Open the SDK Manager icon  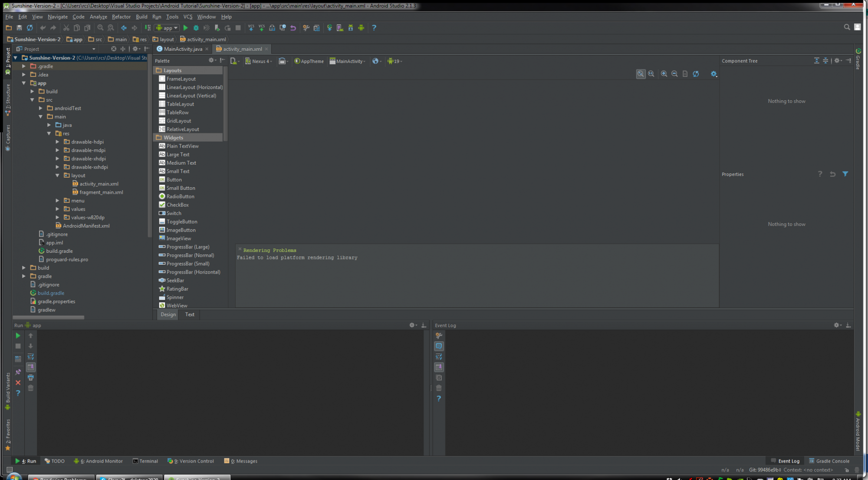[x=351, y=28]
